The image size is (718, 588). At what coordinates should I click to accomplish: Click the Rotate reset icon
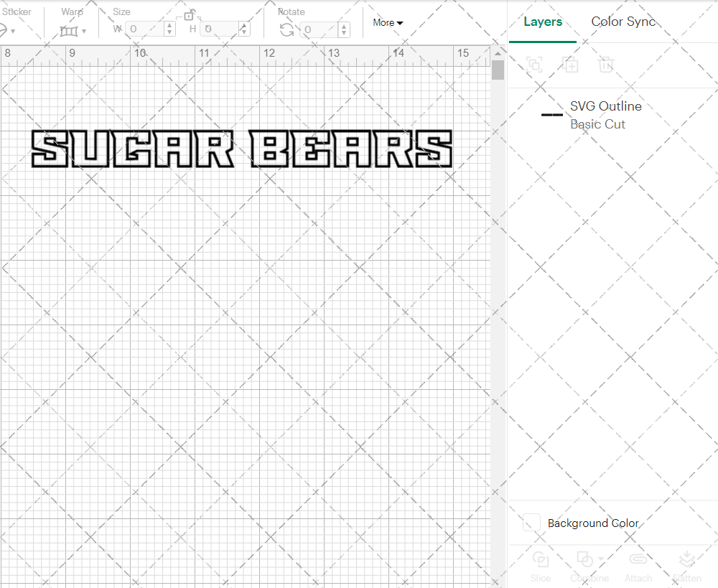[x=285, y=29]
